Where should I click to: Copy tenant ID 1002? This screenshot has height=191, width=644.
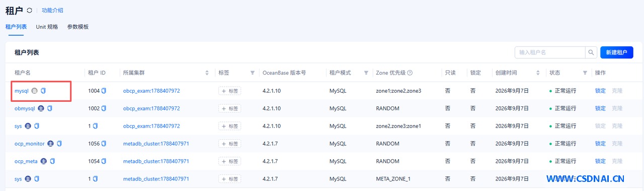104,108
